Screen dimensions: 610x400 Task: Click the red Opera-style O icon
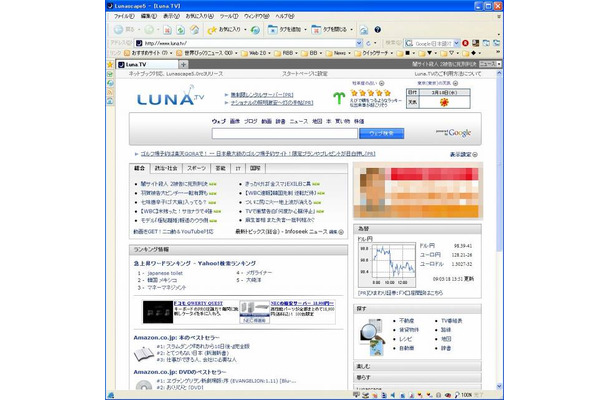coord(465,43)
